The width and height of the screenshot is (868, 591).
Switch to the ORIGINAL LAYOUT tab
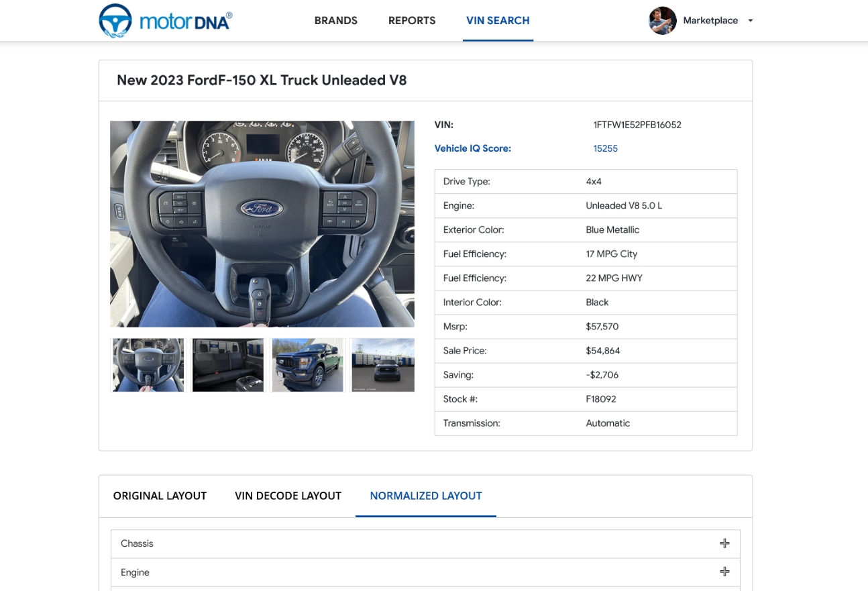(160, 495)
